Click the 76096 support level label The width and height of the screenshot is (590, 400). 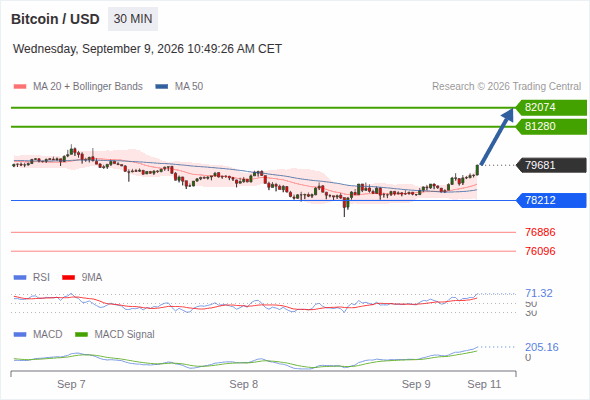tap(540, 251)
